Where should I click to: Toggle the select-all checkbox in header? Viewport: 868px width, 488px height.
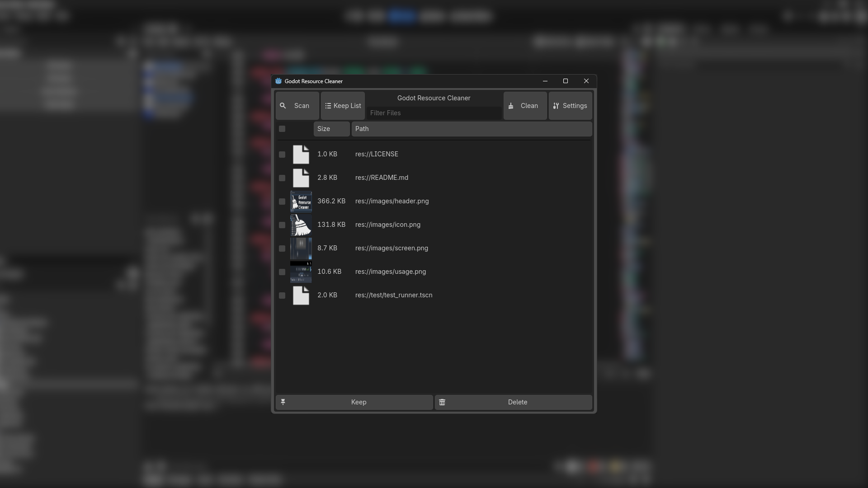282,129
